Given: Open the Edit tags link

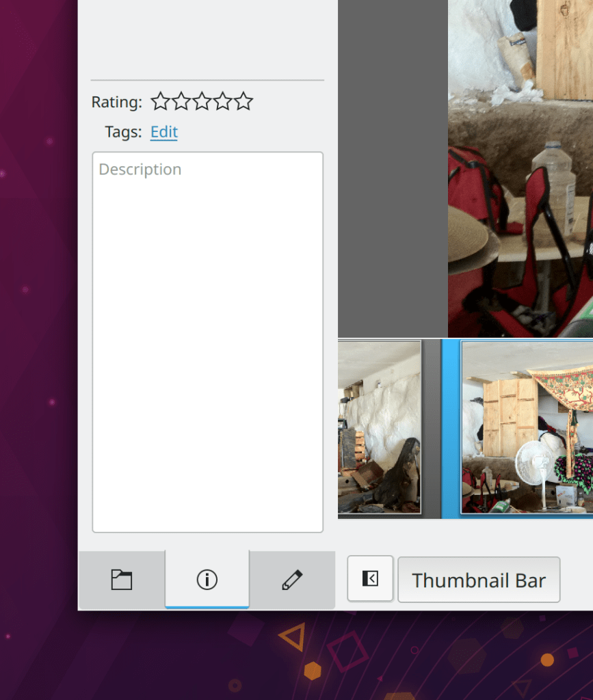Looking at the screenshot, I should (164, 132).
